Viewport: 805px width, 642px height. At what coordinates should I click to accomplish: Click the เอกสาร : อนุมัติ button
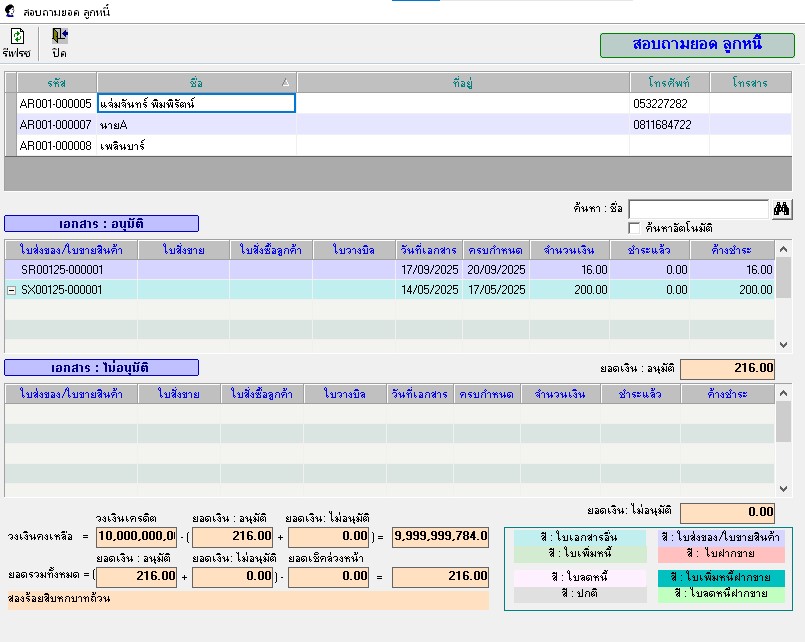click(x=101, y=223)
